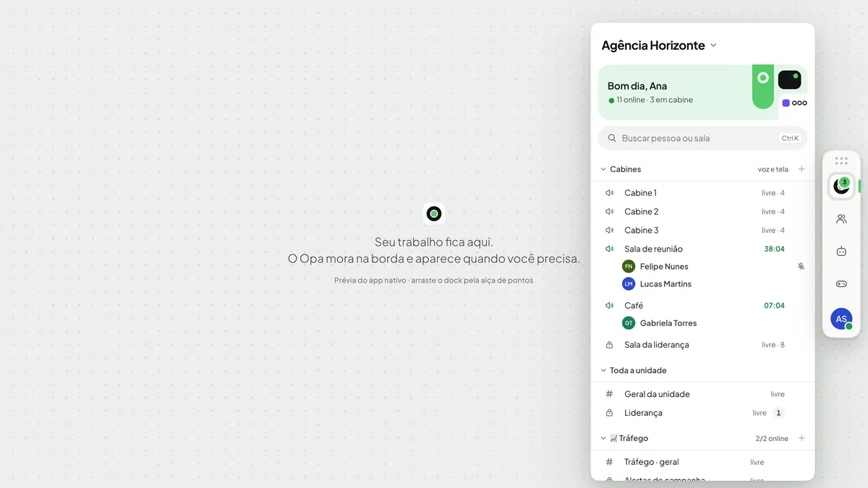Click the Cabine 3 speaker icon

(x=609, y=231)
